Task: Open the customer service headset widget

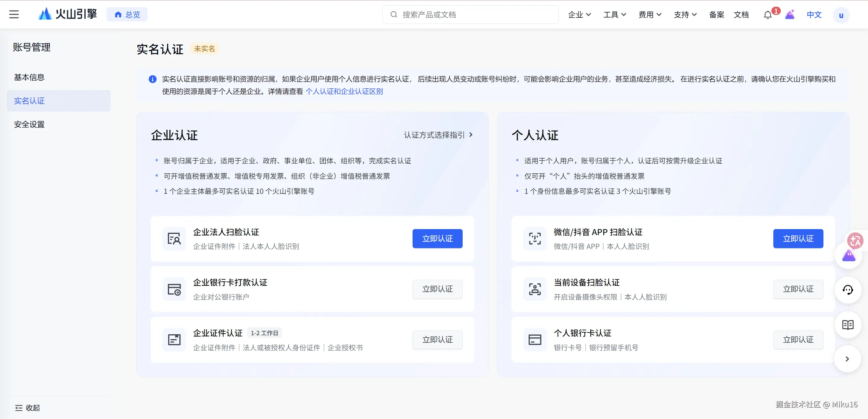Action: point(848,290)
